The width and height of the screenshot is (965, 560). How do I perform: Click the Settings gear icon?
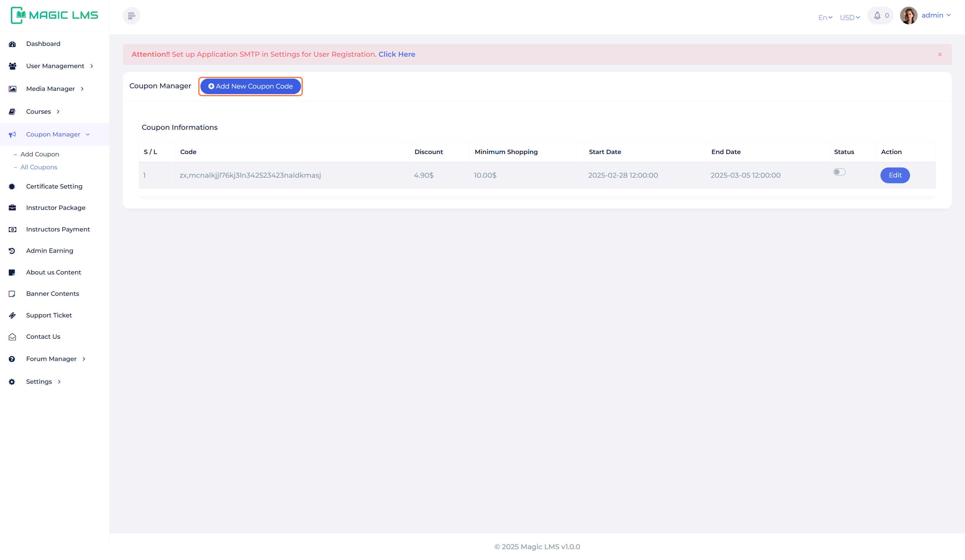click(12, 382)
